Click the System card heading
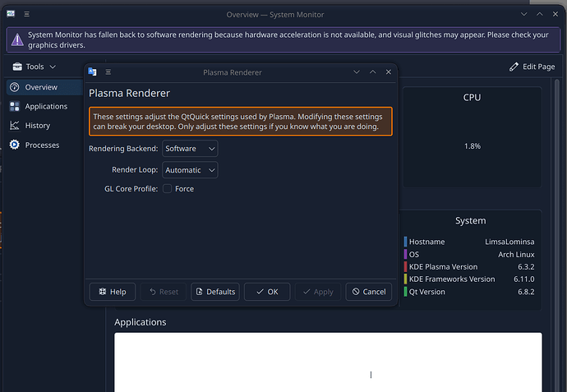The height and width of the screenshot is (392, 567). click(471, 220)
